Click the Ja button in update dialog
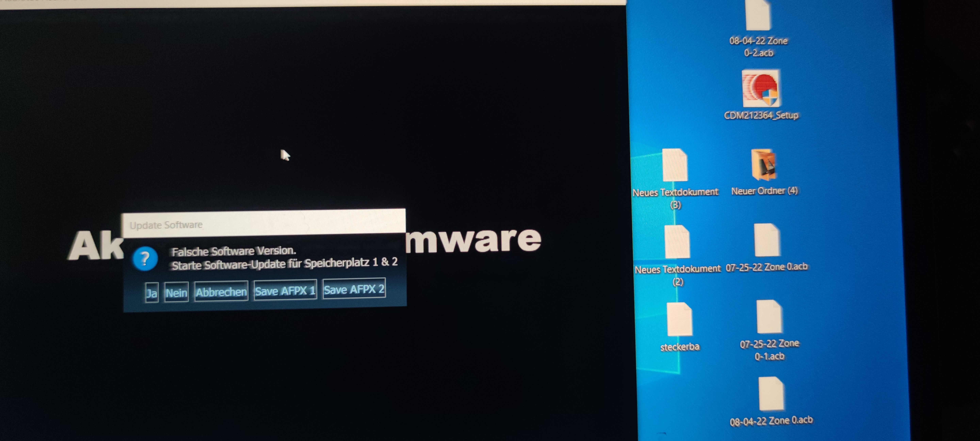 tap(152, 293)
